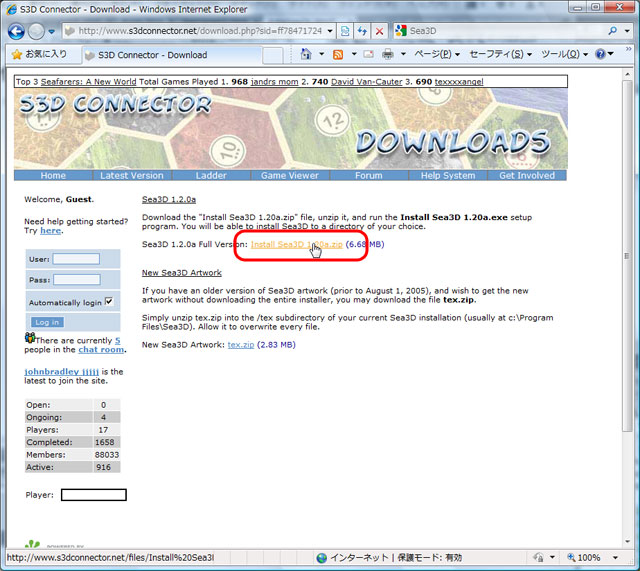Viewport: 640px width, 571px height.
Task: Click the Refresh page icon
Action: 362,31
